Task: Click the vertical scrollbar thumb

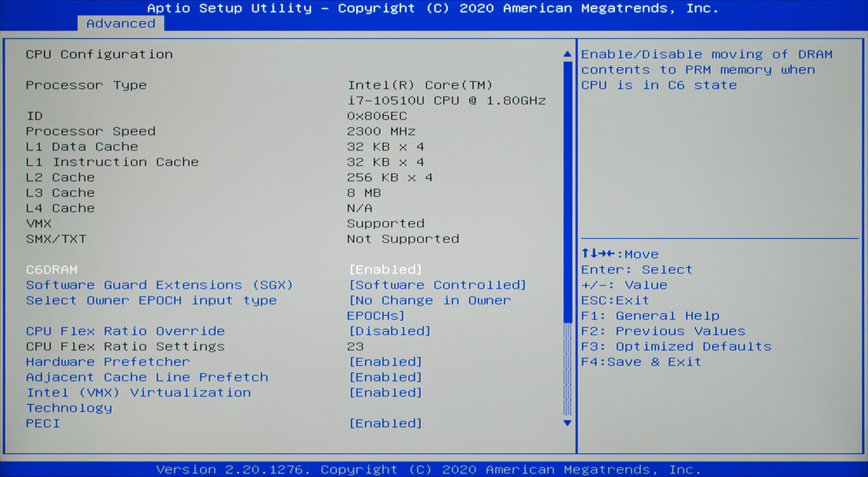Action: 567,190
